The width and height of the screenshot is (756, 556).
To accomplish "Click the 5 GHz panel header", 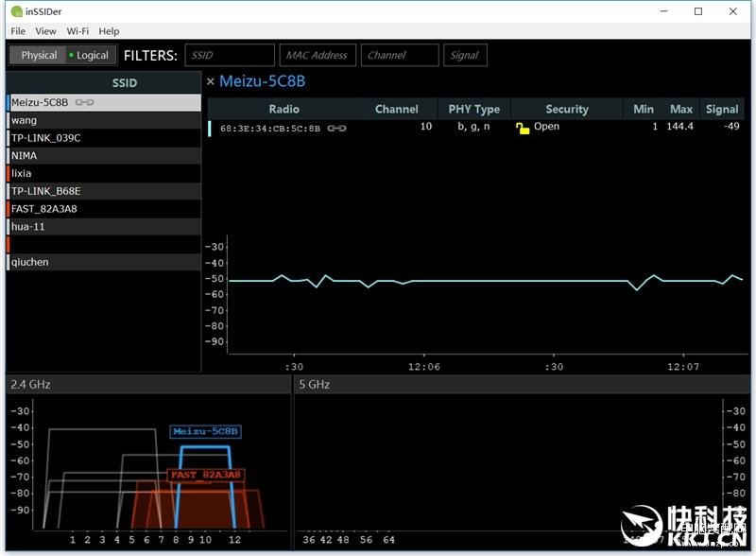I will [x=522, y=385].
